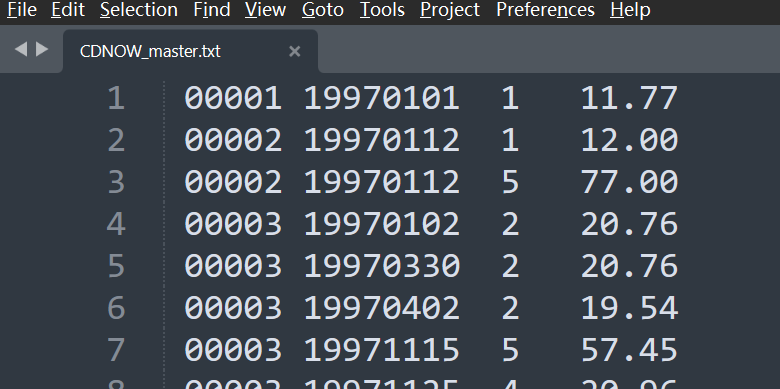Viewport: 780px width, 389px height.
Task: Click quantity 2 on line 6
Action: pos(510,307)
